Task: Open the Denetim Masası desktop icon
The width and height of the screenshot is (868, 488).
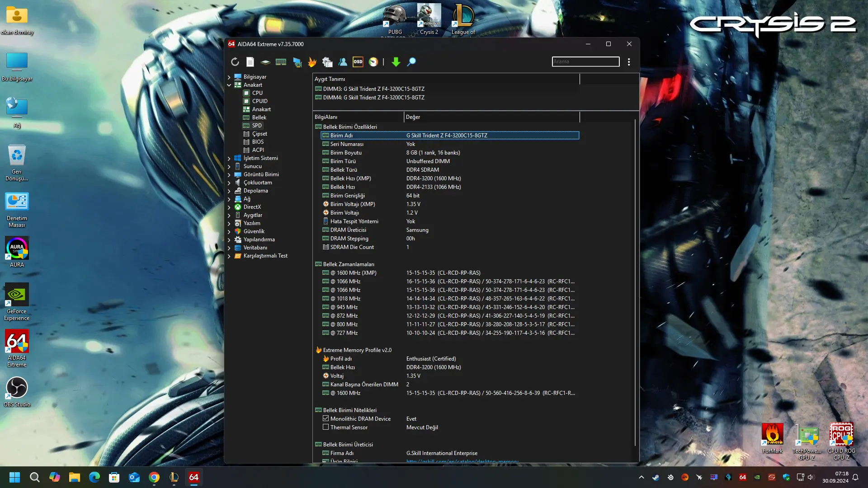Action: pos(17,210)
